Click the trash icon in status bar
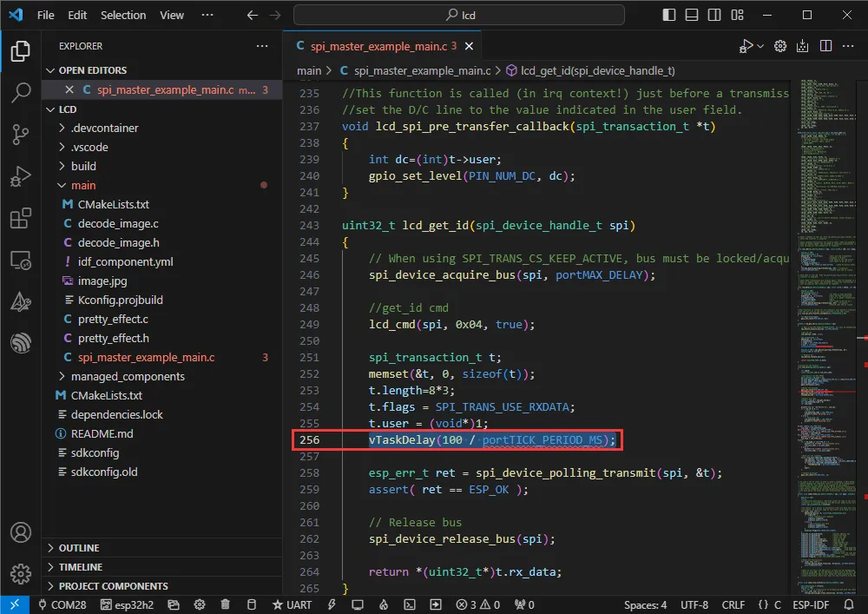This screenshot has width=868, height=614. pos(226,604)
